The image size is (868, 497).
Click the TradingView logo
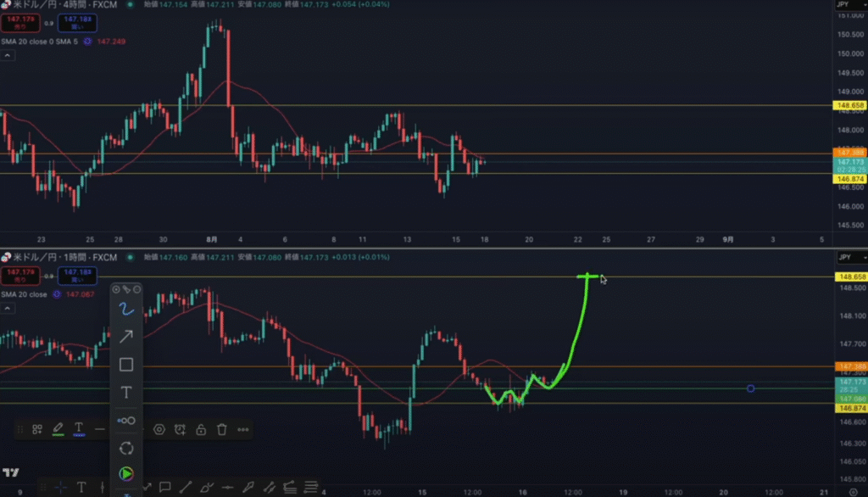tap(10, 472)
